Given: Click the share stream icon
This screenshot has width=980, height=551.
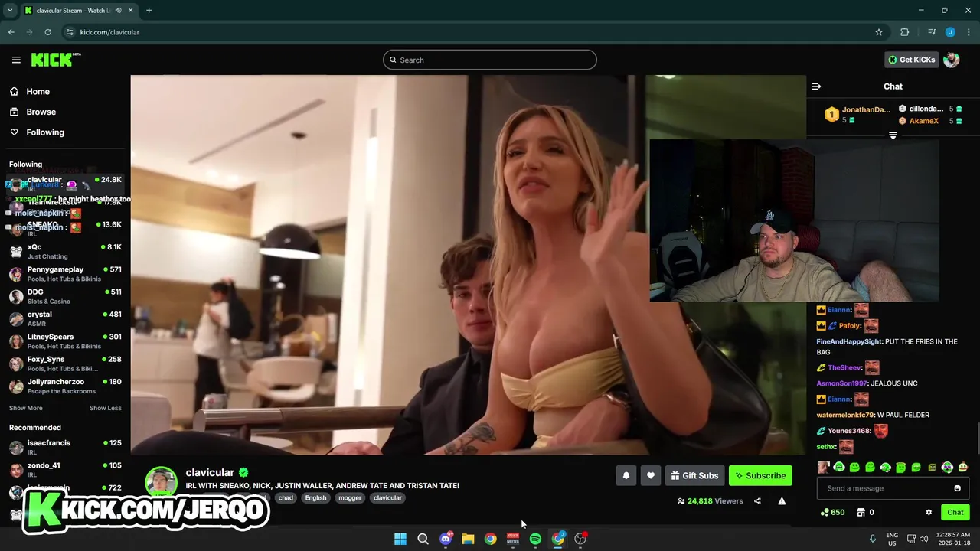Looking at the screenshot, I should 757,501.
